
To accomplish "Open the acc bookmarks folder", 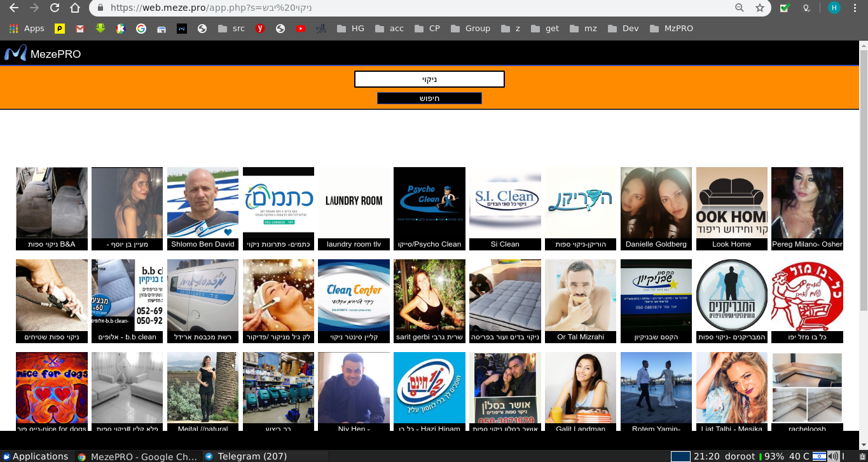I will 389,28.
